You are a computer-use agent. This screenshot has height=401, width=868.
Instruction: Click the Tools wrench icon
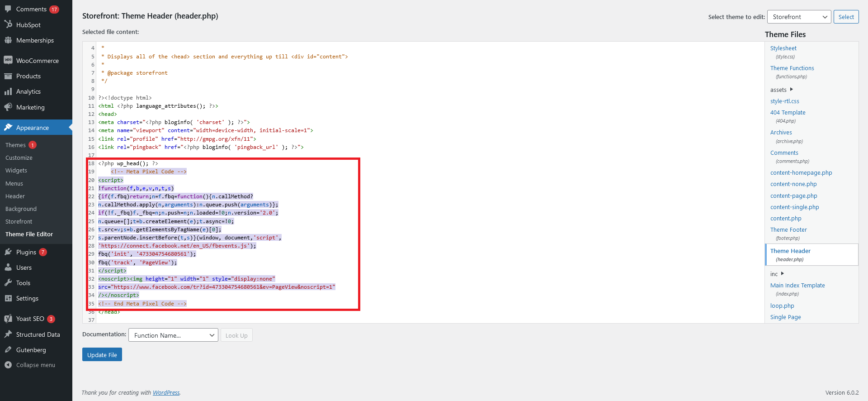point(8,283)
